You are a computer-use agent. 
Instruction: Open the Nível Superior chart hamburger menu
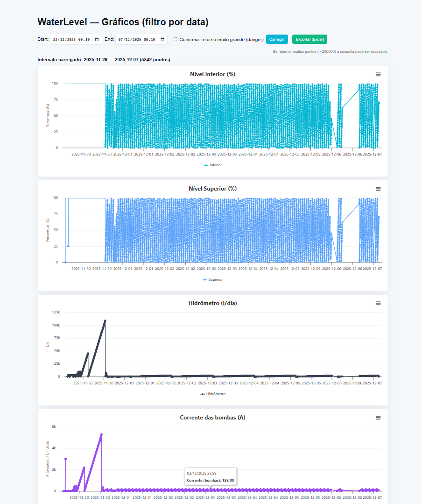[x=378, y=189]
